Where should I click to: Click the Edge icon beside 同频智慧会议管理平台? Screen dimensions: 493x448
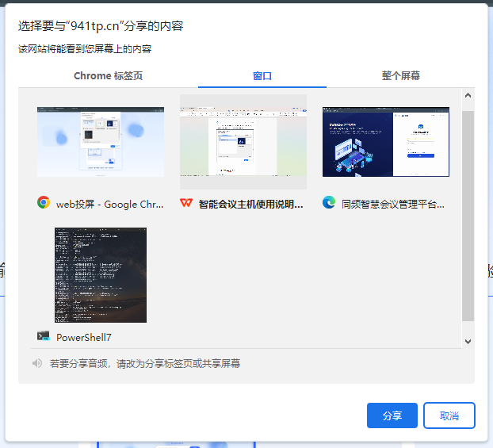coord(329,203)
